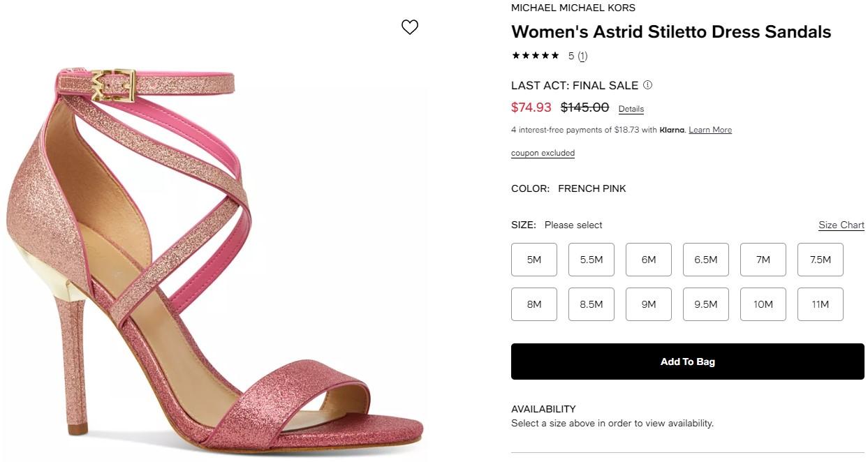Open Klarna Learn More link
Screen dimensions: 868x462
[x=710, y=130]
